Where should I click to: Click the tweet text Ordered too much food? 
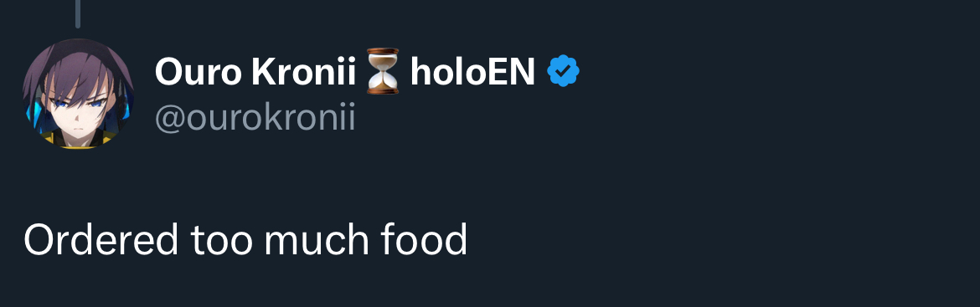245,239
